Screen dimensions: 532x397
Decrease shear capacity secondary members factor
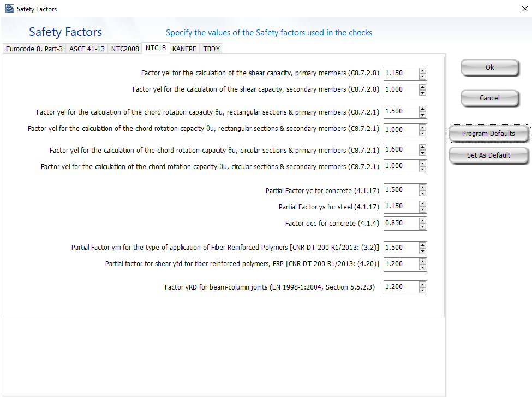click(x=422, y=93)
